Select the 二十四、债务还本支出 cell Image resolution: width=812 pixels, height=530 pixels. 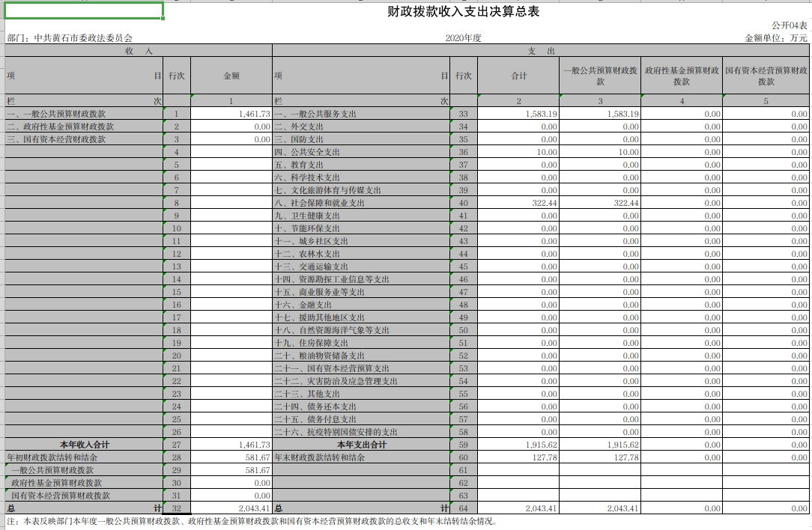[x=362, y=406]
